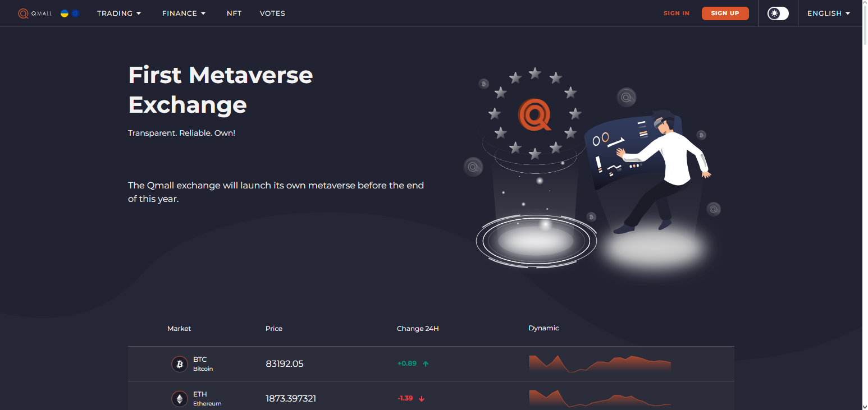
Task: Click the page scrollbar up arrow
Action: 865,4
